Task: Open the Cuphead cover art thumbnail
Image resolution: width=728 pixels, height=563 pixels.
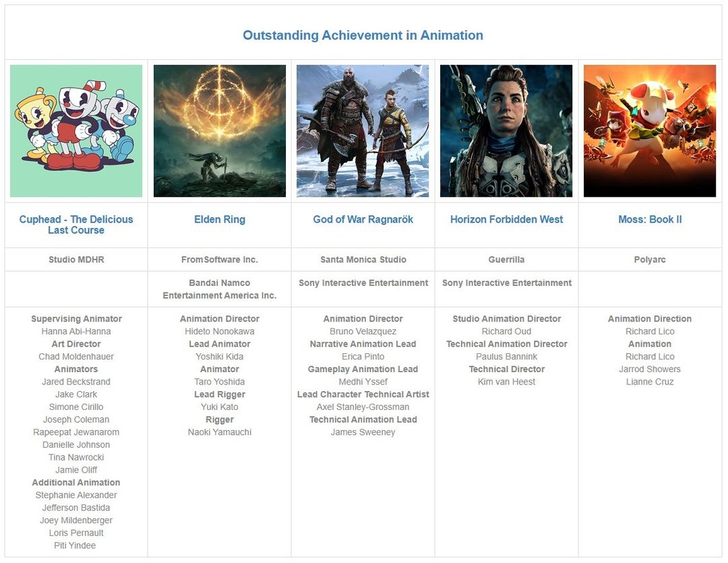Action: click(x=76, y=131)
